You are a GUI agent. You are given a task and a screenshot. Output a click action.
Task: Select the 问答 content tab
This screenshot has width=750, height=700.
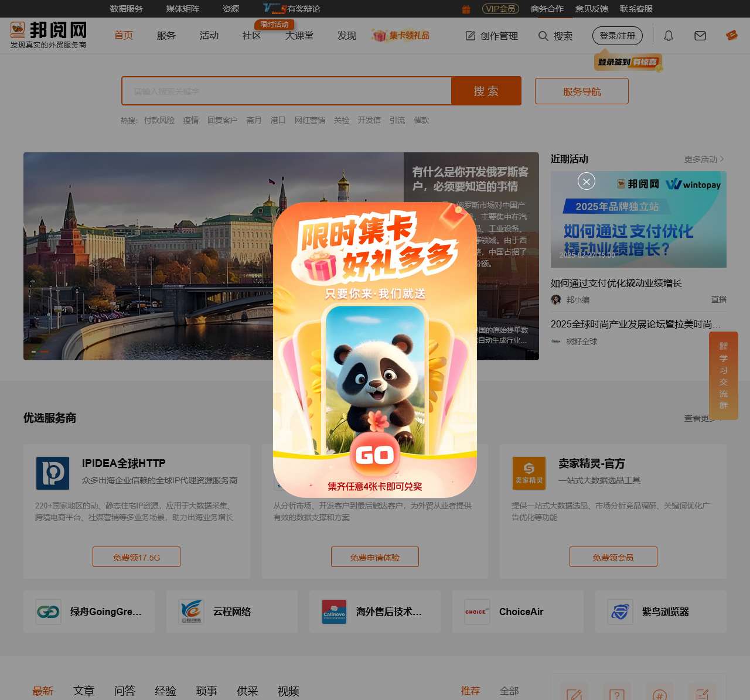click(x=124, y=691)
